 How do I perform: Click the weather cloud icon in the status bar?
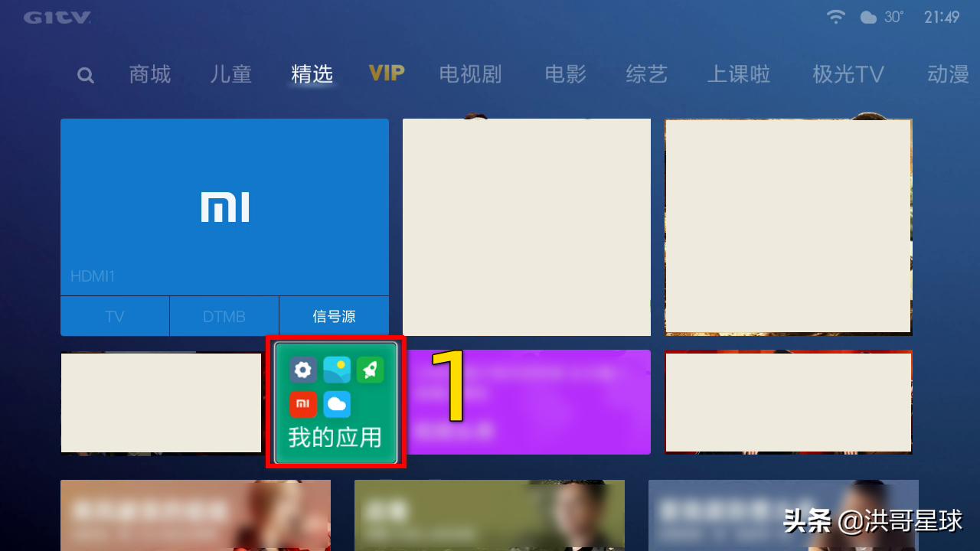click(x=869, y=16)
